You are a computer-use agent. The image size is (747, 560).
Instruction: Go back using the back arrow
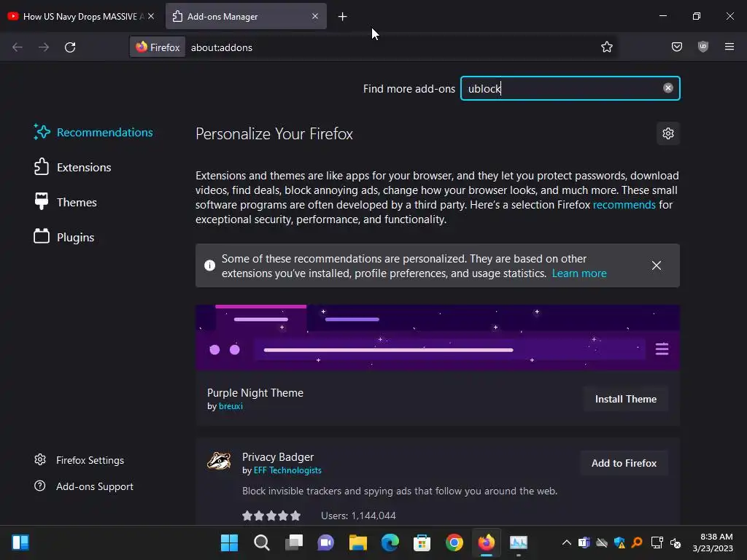point(18,47)
